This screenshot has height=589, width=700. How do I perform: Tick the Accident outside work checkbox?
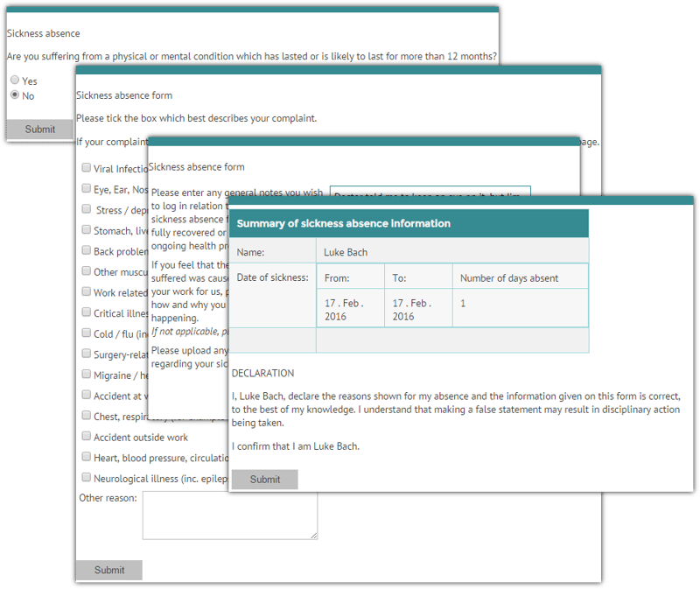click(86, 436)
